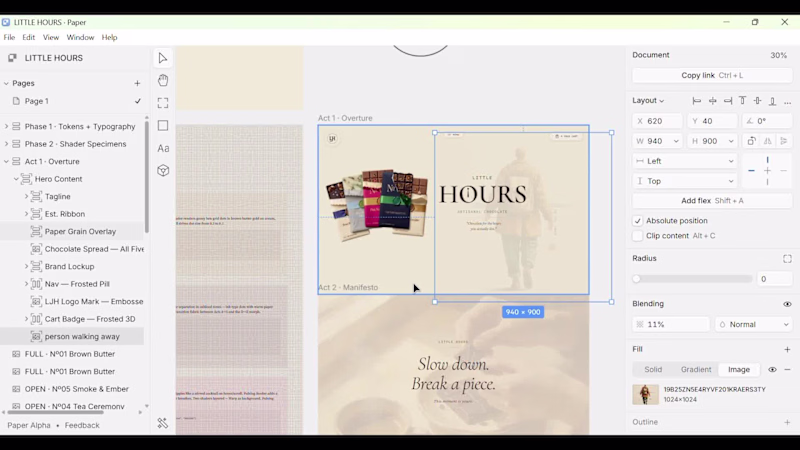Viewport: 800px width, 450px height.
Task: Switch fill type to Gradient tab
Action: click(696, 369)
